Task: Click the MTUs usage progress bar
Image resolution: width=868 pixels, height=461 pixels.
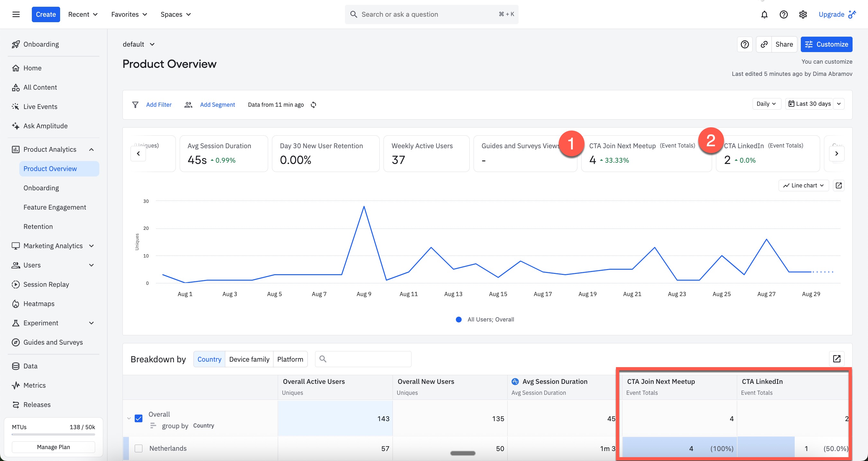Action: point(53,434)
